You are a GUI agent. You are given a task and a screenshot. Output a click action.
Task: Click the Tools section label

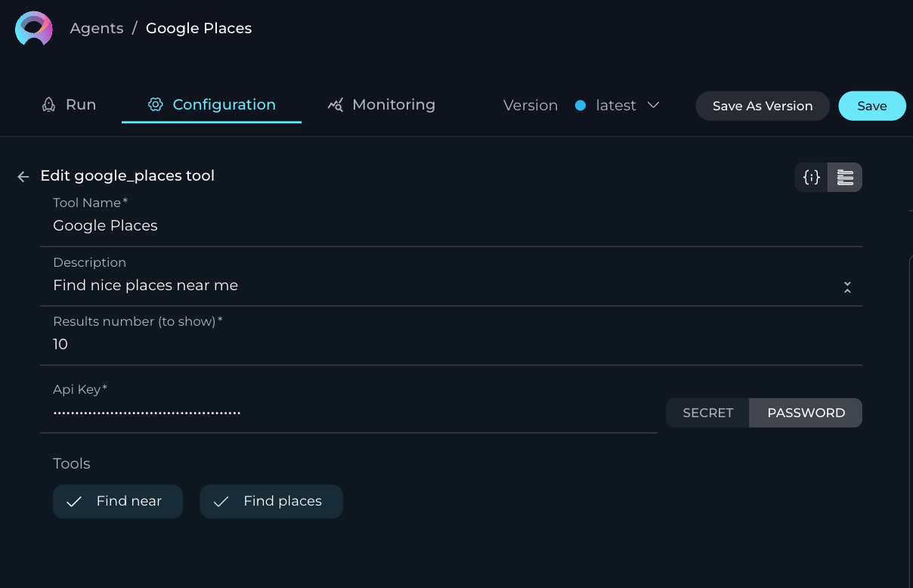[72, 463]
